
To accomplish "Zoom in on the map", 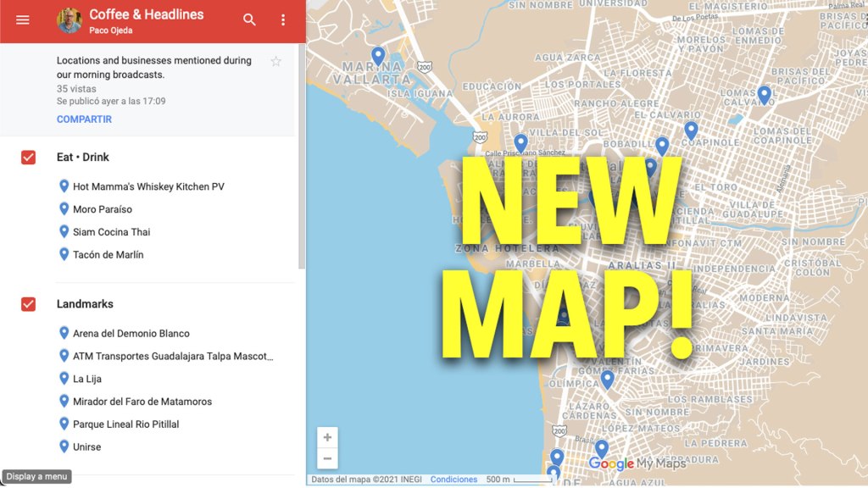I will (327, 438).
